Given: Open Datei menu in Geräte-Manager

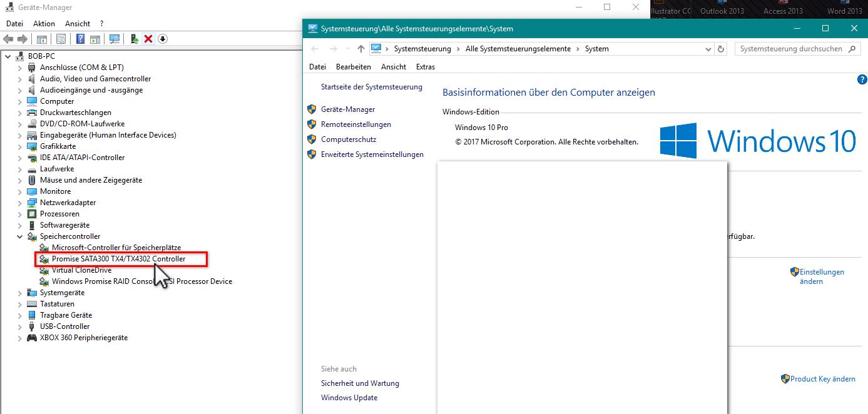Looking at the screenshot, I should 14,24.
